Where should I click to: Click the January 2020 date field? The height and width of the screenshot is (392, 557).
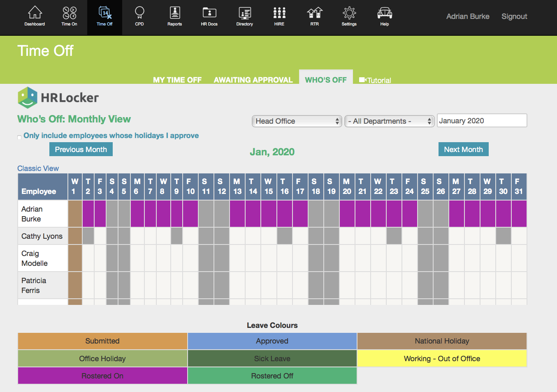pos(481,121)
